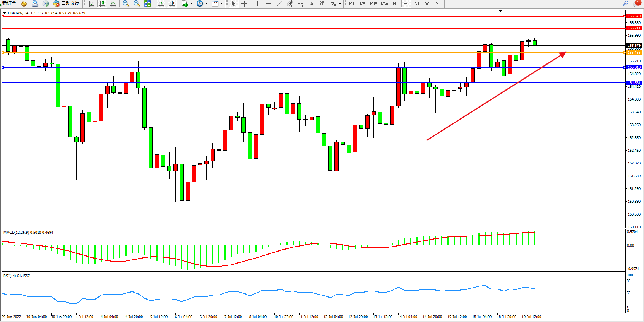The image size is (644, 322).
Task: Open the search magnifier at top right
Action: [x=625, y=3]
